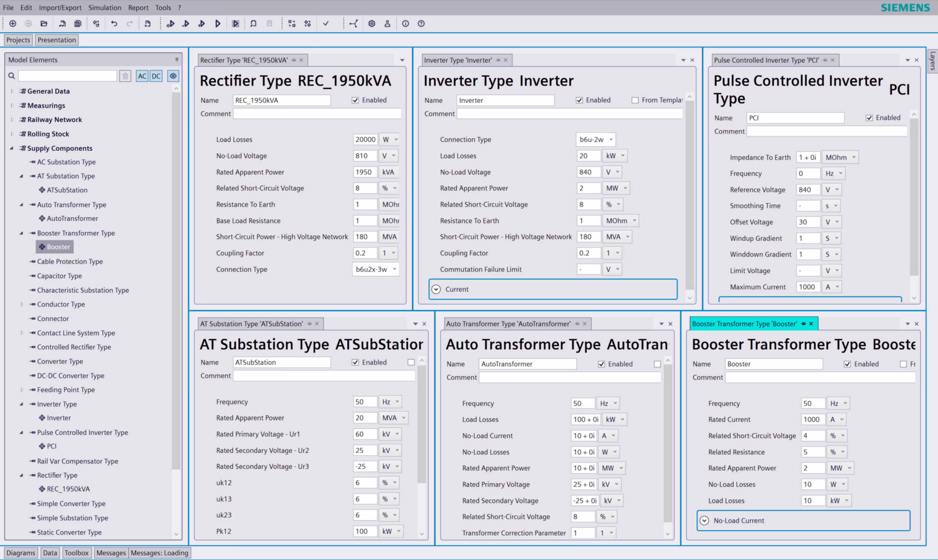The image size is (938, 560).
Task: Open the Layers side panel
Action: [933, 61]
